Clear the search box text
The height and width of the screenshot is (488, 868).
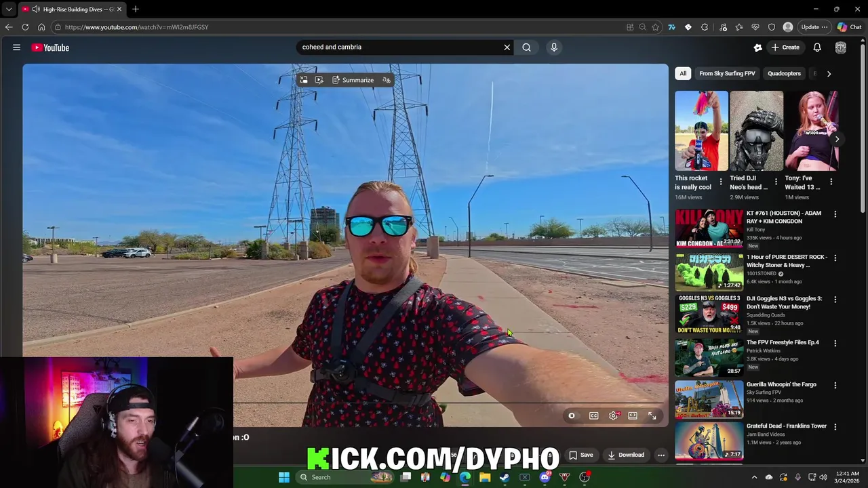[507, 47]
